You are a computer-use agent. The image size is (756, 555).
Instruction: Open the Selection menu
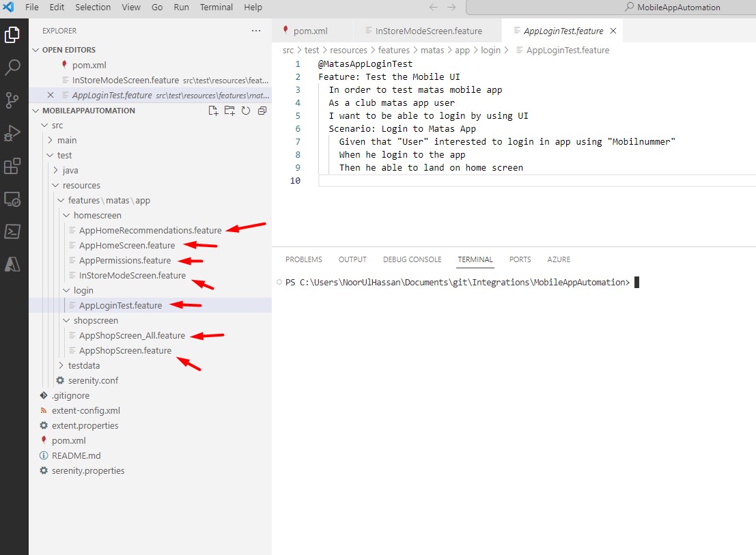pyautogui.click(x=93, y=8)
